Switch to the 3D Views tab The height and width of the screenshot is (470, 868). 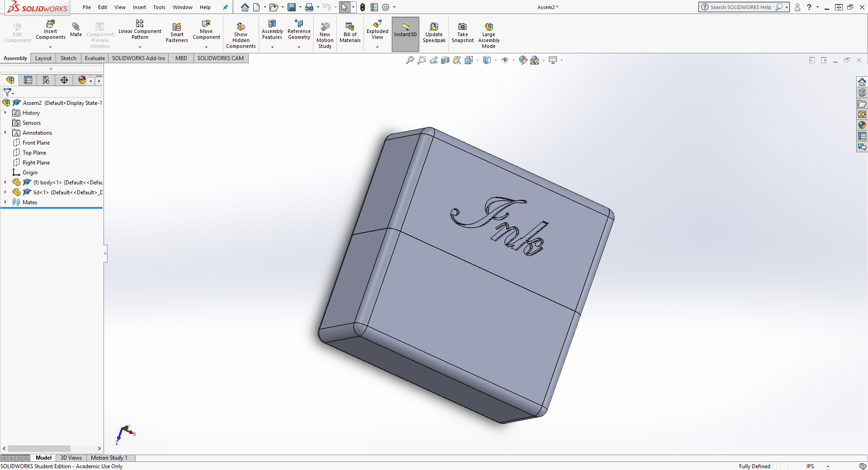click(x=71, y=458)
